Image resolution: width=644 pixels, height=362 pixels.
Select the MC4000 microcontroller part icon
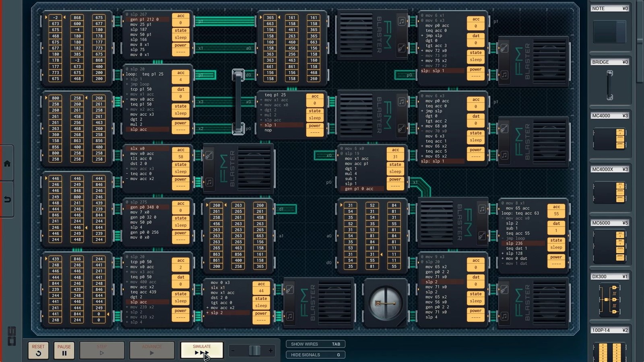610,139
